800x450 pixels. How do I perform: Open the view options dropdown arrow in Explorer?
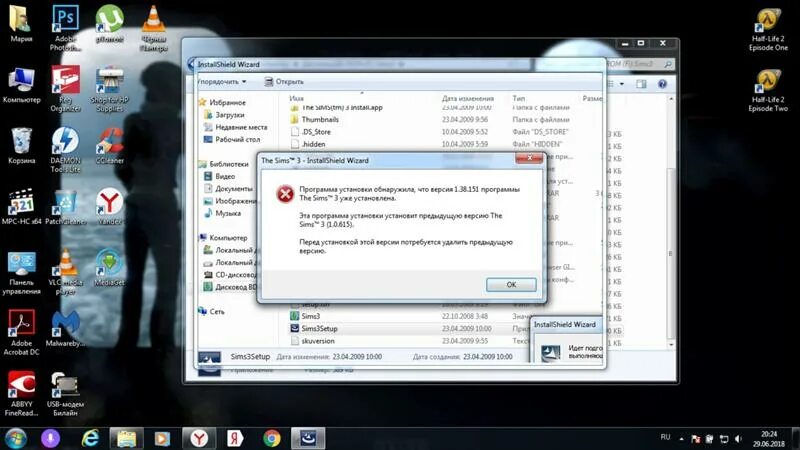tap(621, 84)
